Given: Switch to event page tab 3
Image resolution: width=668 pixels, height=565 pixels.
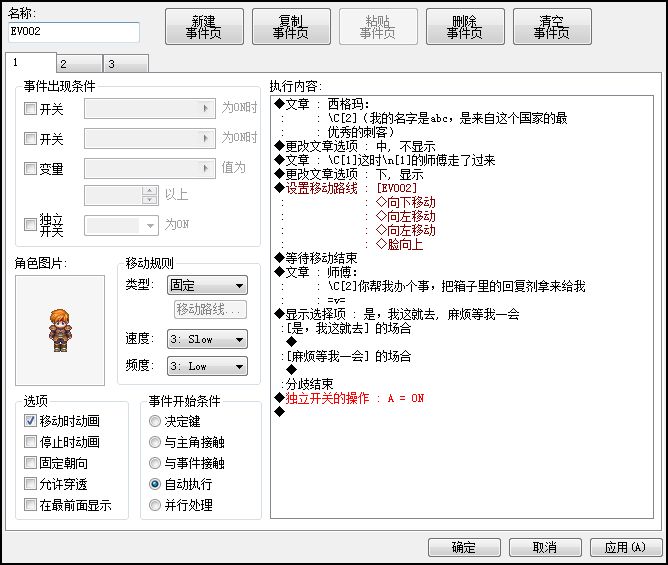Looking at the screenshot, I should tap(126, 64).
